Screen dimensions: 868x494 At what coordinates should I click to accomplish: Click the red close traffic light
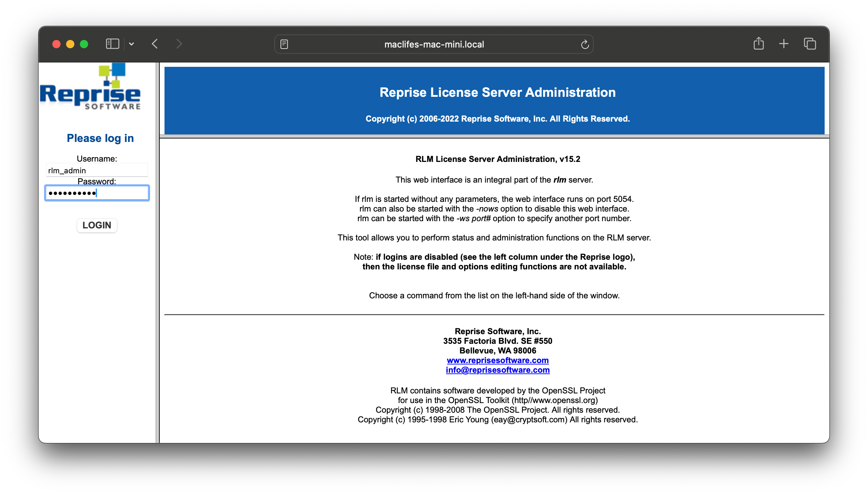(57, 44)
